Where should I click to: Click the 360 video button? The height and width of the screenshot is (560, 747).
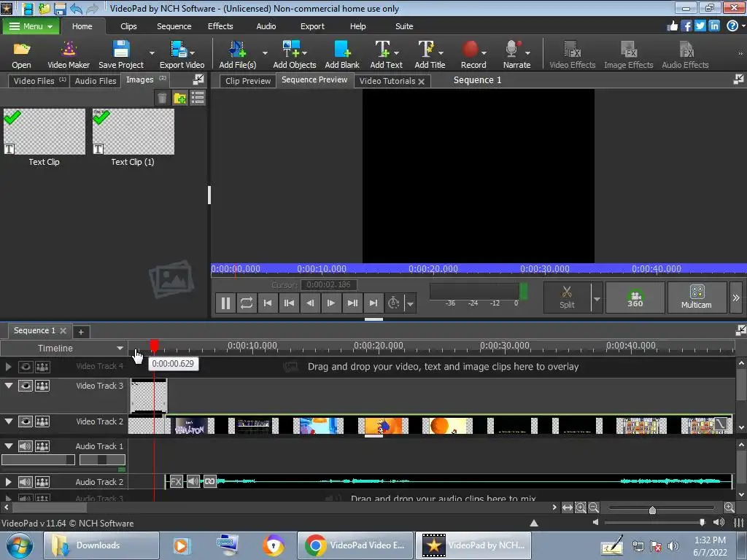point(635,297)
